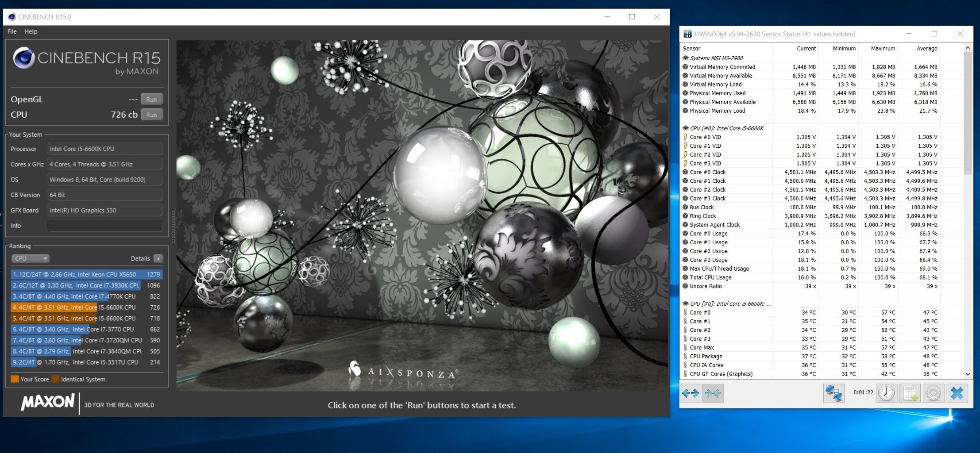Click the Average column header in HWiNFO

point(918,49)
